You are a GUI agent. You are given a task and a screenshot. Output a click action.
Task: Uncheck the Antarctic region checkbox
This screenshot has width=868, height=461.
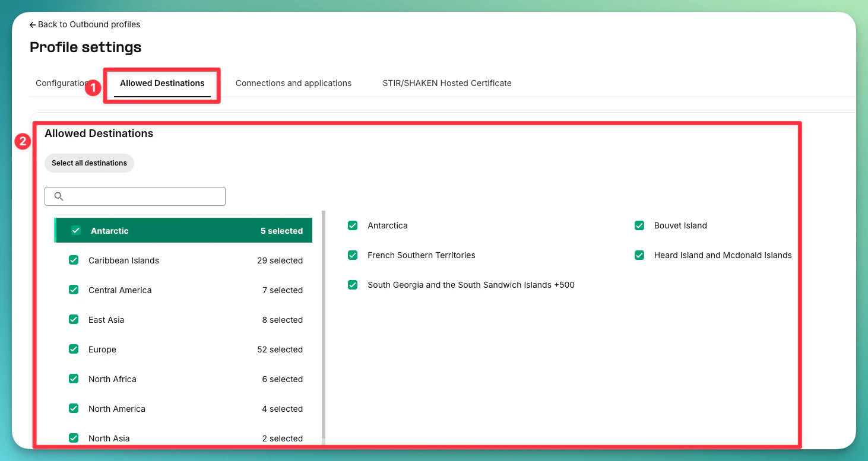click(75, 230)
